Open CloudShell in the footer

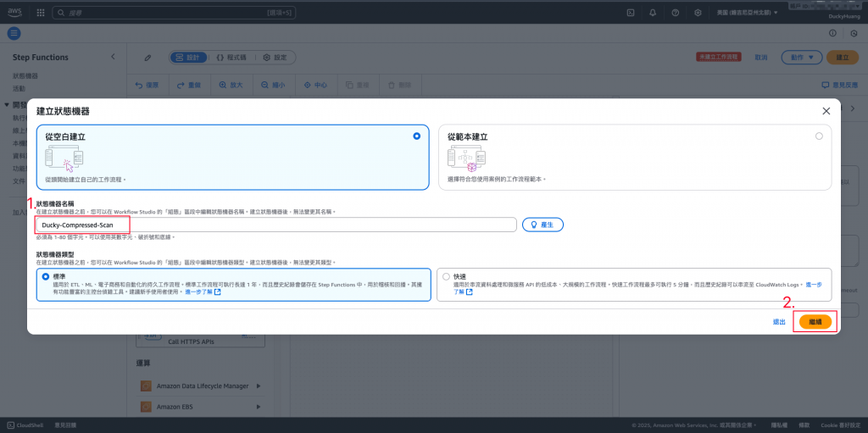point(25,425)
